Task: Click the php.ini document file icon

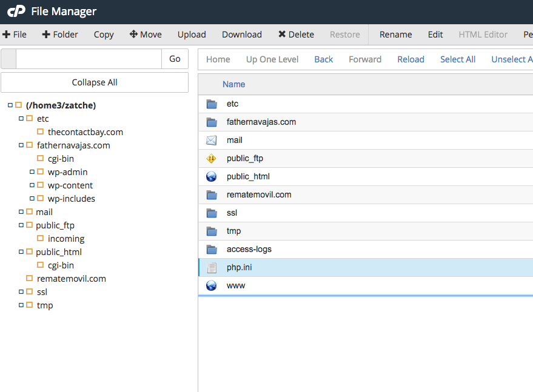Action: click(211, 268)
